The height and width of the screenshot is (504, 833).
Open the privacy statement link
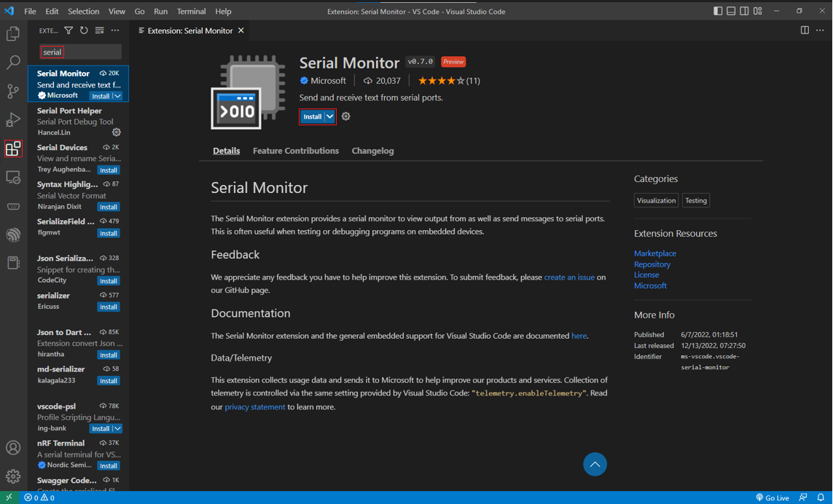click(x=255, y=407)
